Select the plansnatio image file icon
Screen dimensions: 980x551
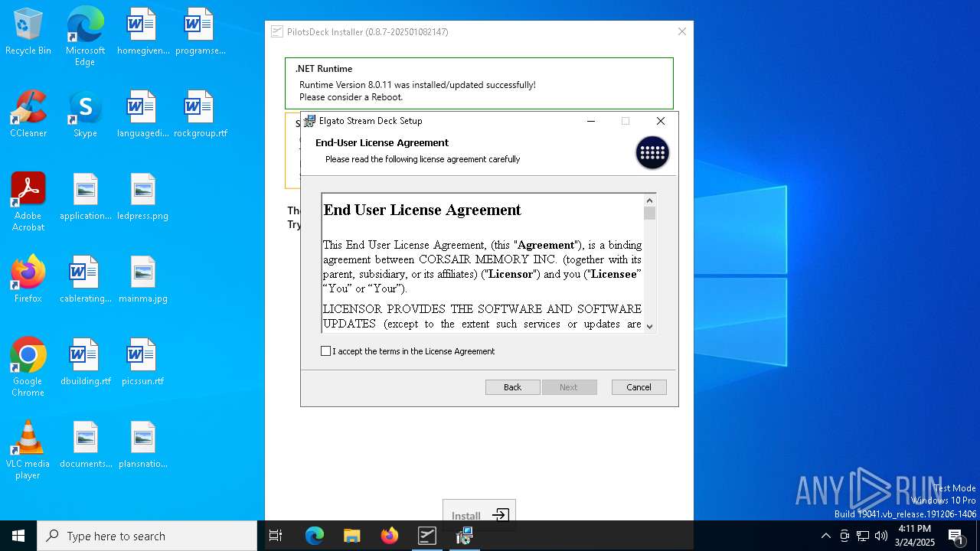click(x=142, y=445)
